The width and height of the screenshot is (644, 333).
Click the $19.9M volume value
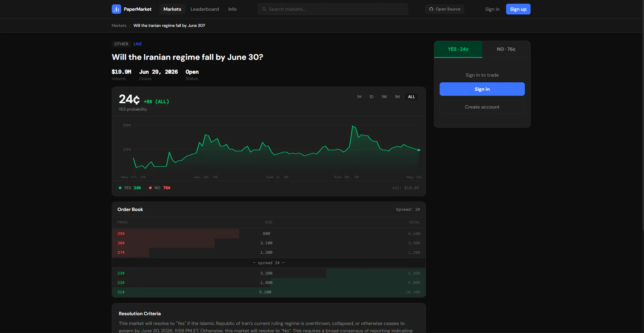(x=121, y=72)
